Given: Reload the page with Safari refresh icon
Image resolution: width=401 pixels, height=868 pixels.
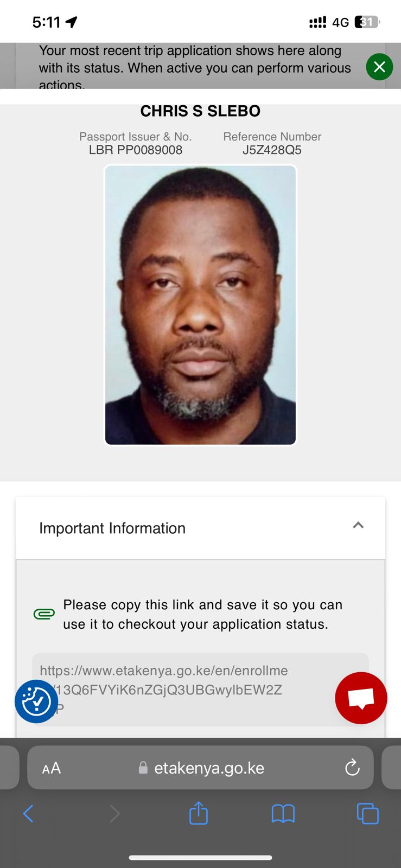Looking at the screenshot, I should point(352,767).
